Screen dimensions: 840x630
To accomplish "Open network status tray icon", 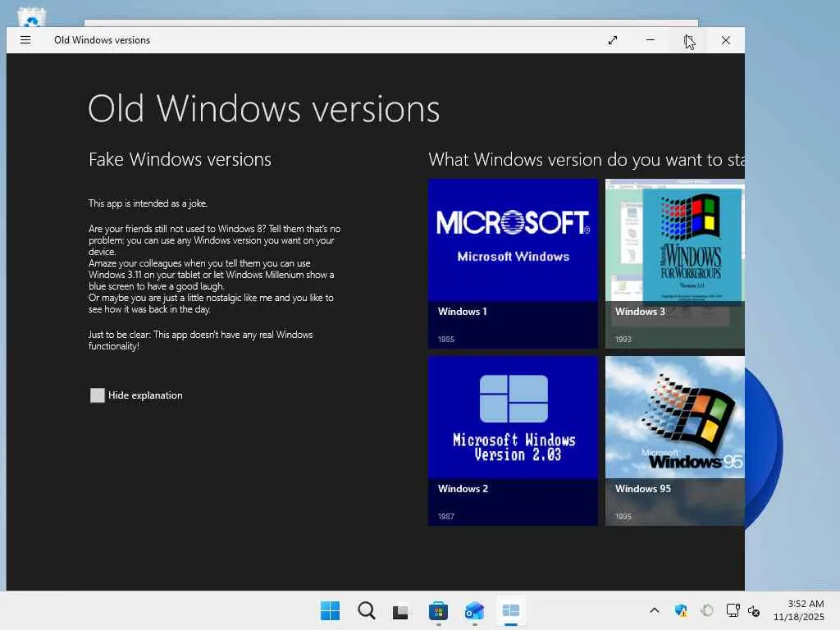I will coord(733,610).
